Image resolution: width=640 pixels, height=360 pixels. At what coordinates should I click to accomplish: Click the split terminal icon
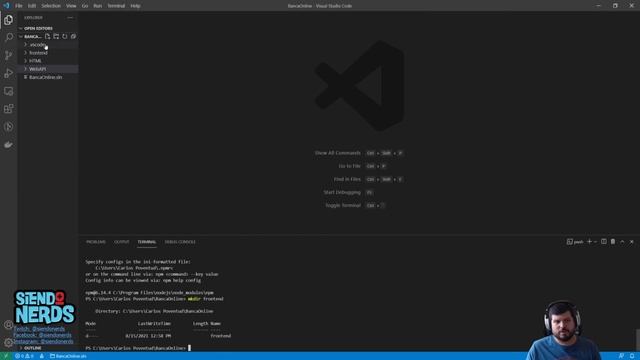tap(604, 242)
